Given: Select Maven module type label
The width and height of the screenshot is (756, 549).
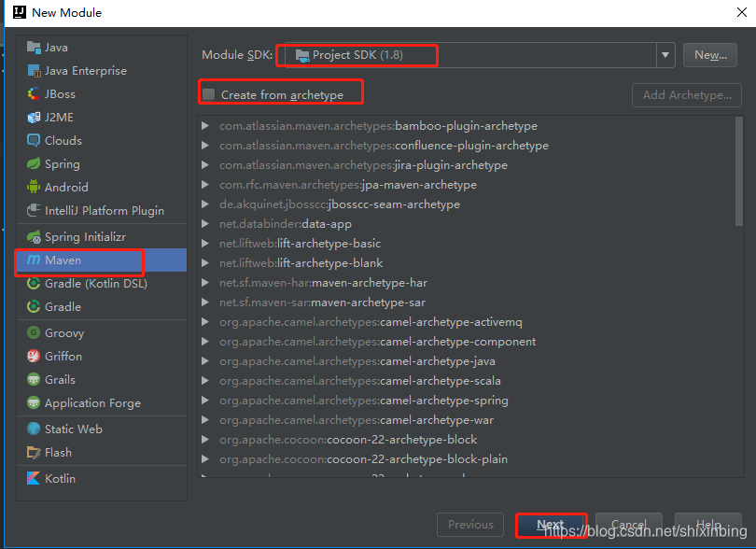Looking at the screenshot, I should [63, 260].
